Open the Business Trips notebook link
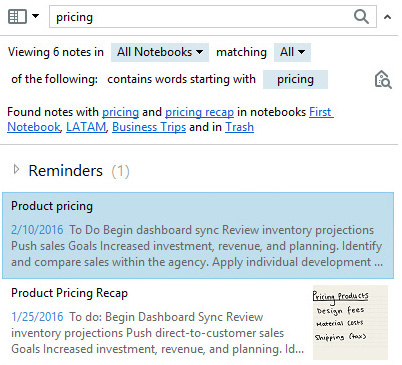Image resolution: width=402 pixels, height=365 pixels. tap(149, 127)
